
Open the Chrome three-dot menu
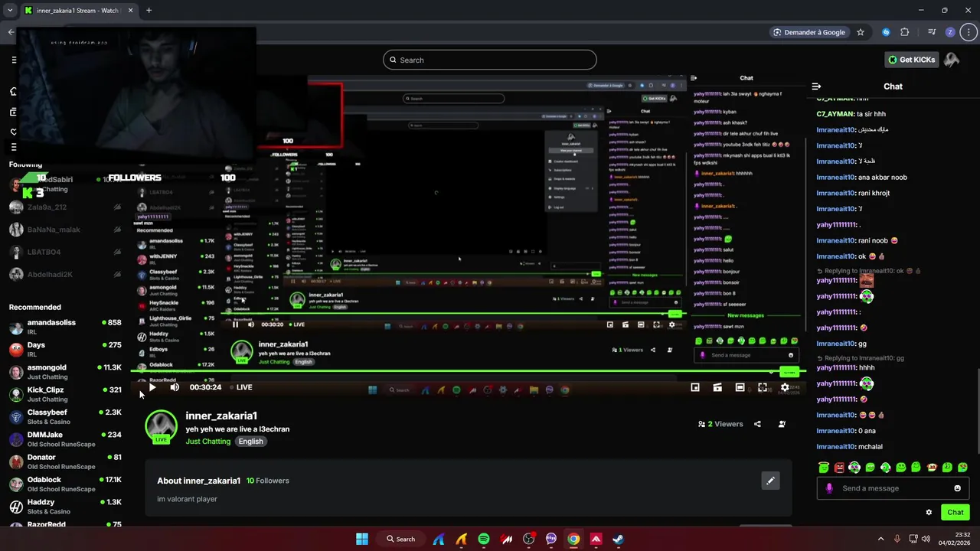coord(968,32)
